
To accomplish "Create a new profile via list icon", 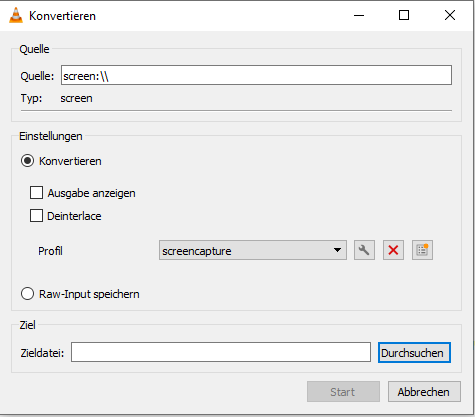I will click(x=422, y=250).
